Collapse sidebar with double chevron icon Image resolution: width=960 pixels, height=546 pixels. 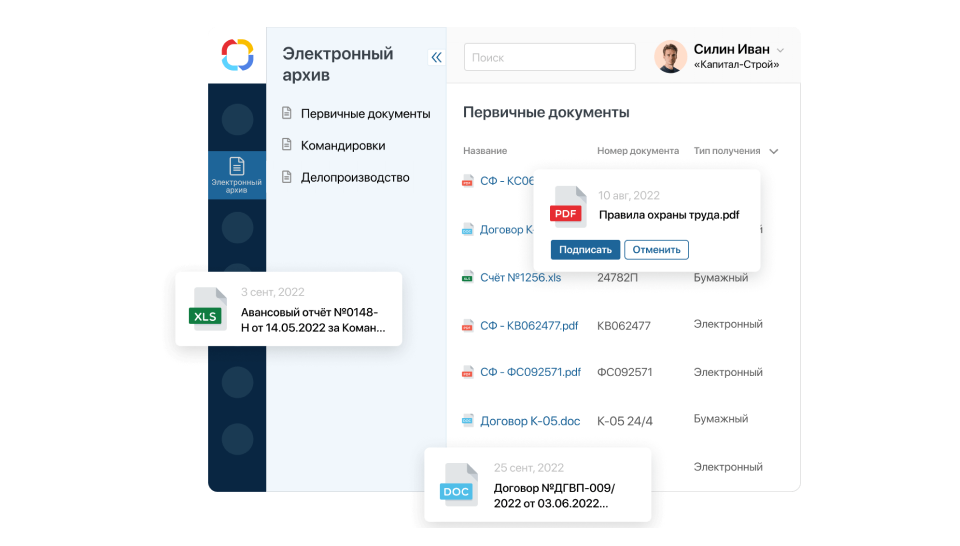(x=436, y=58)
